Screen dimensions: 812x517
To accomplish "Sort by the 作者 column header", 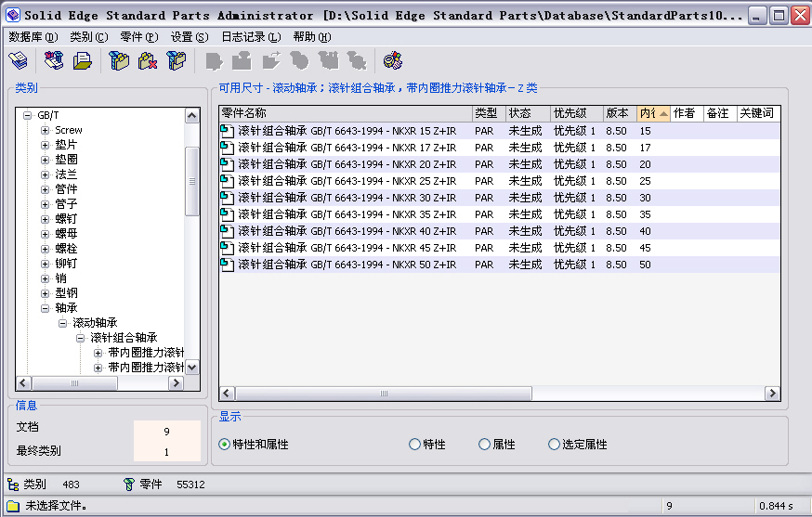I will click(x=687, y=113).
